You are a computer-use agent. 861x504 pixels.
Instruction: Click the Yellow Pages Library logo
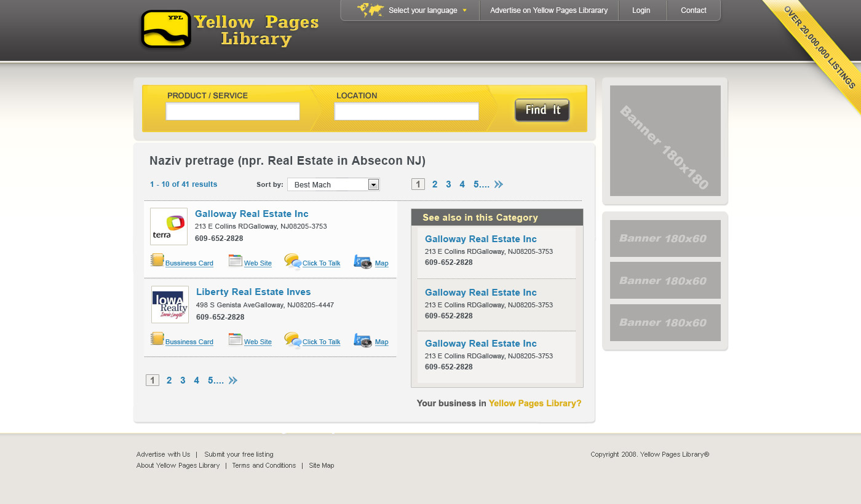point(229,29)
